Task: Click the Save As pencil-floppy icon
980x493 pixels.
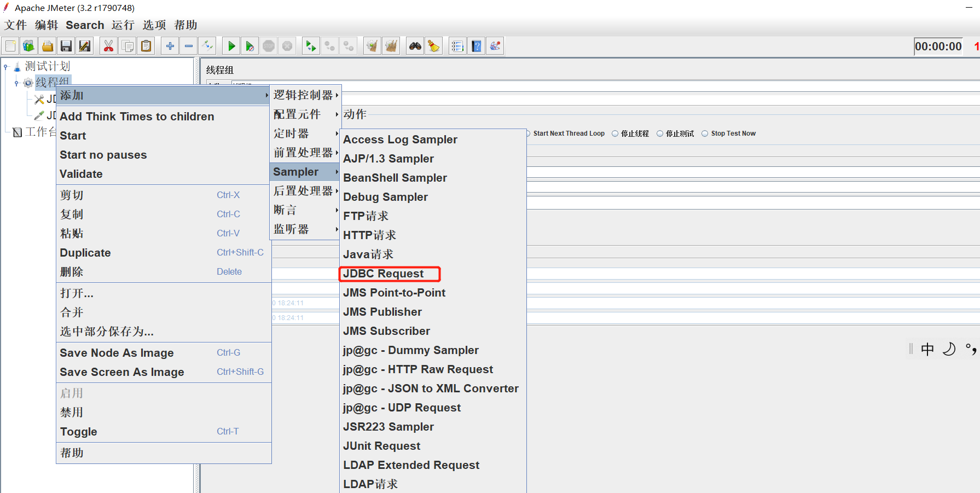Action: click(85, 46)
